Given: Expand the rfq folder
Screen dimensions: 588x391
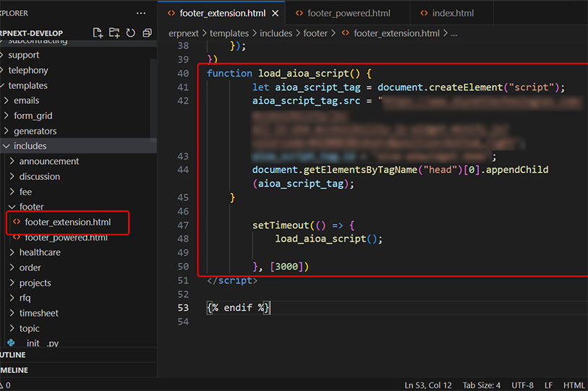Looking at the screenshot, I should (25, 298).
